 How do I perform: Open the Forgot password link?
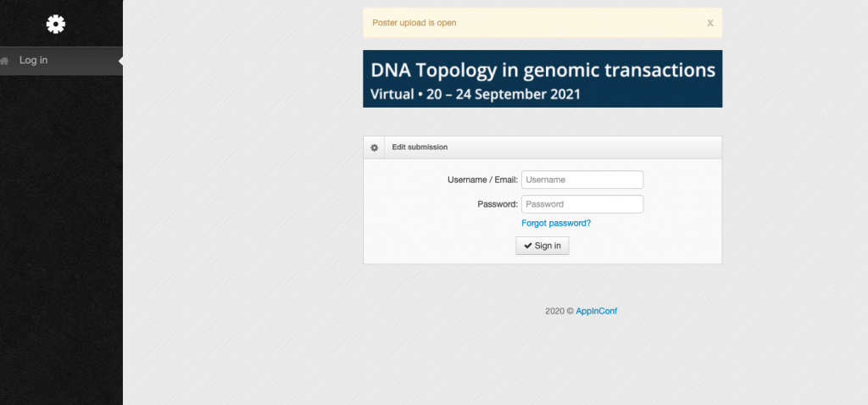556,223
